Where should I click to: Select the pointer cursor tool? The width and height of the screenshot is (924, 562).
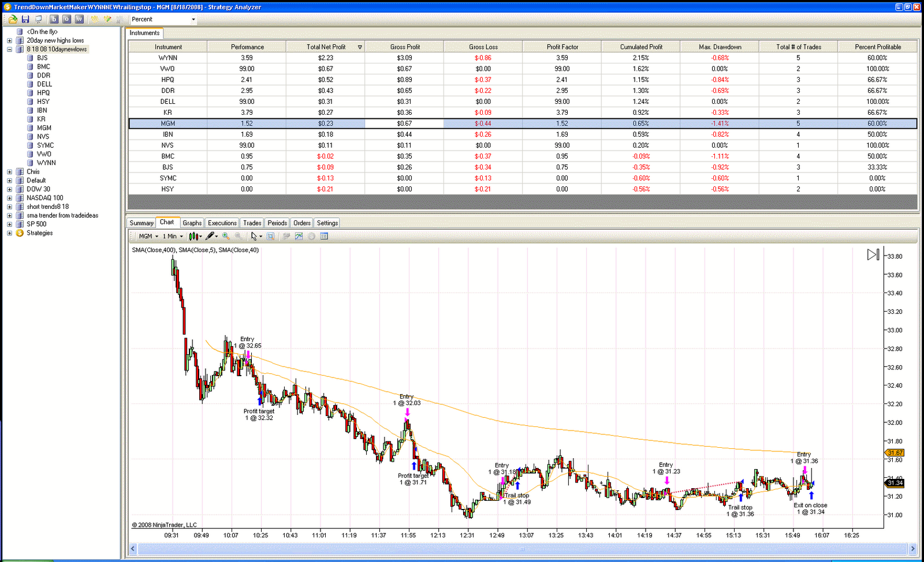tap(255, 236)
